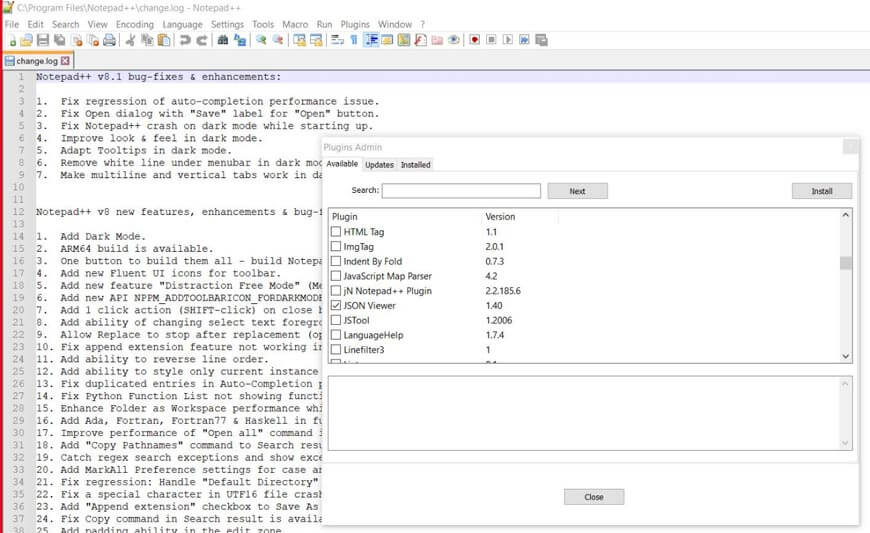Close the change.log tab with its X
The image size is (870, 533).
65,61
